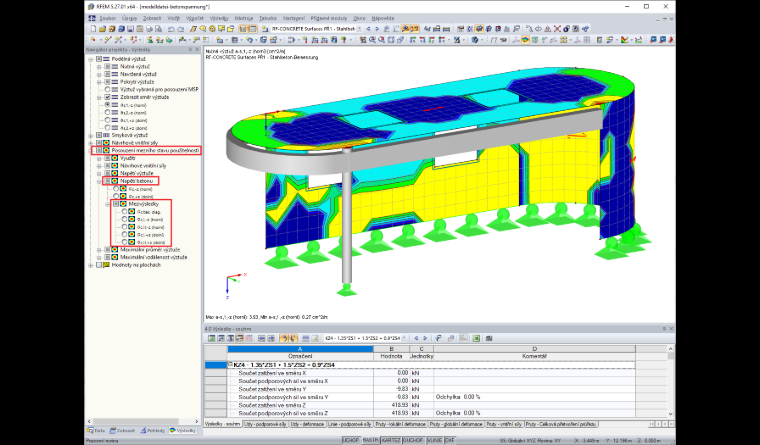
Task: Toggle KARTEZ in status bar
Action: pos(391,440)
